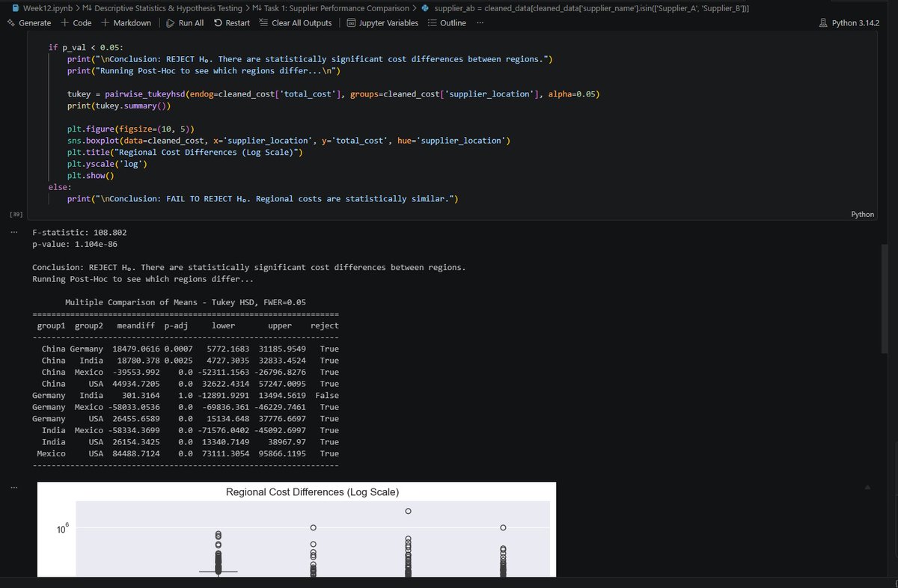
Task: Click the Generate sparkle button in notebook toolbar
Action: 29,22
